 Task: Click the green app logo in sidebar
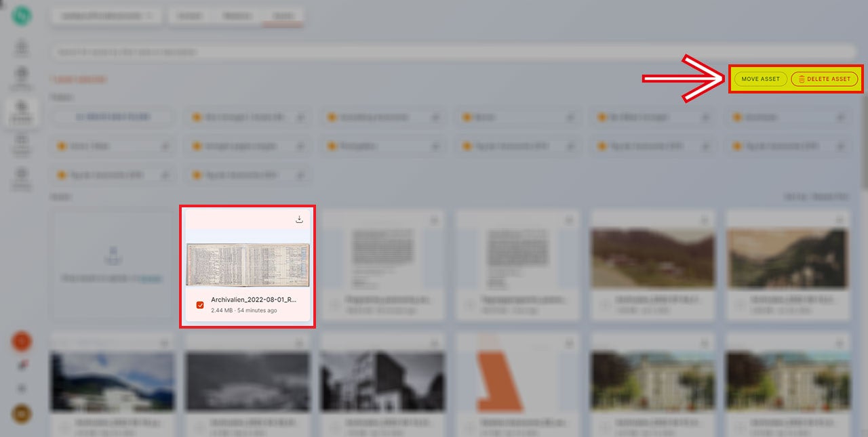tap(22, 16)
